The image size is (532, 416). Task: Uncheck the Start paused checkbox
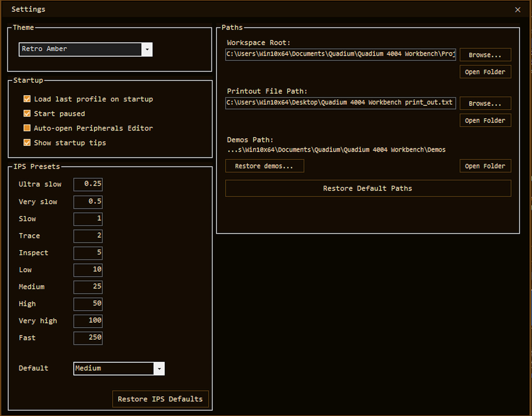pos(27,114)
